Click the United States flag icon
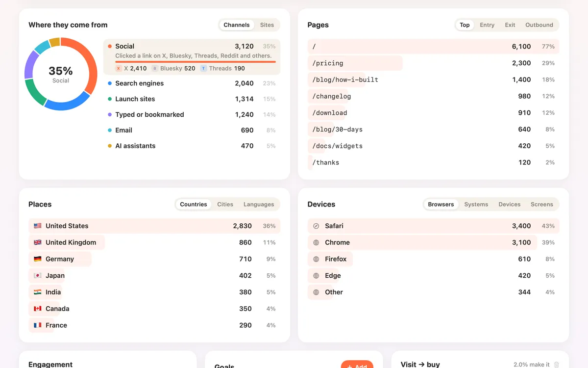 (x=38, y=226)
